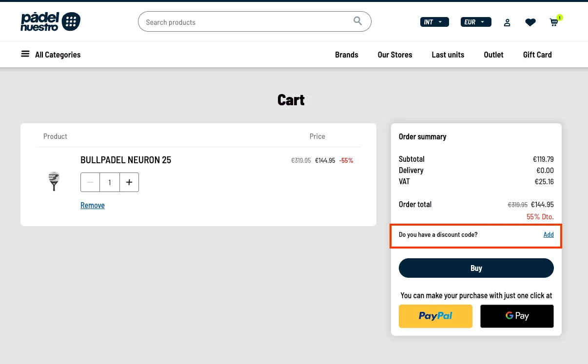
Task: Remove Bullpadel Neuron 25 from cart
Action: [93, 206]
